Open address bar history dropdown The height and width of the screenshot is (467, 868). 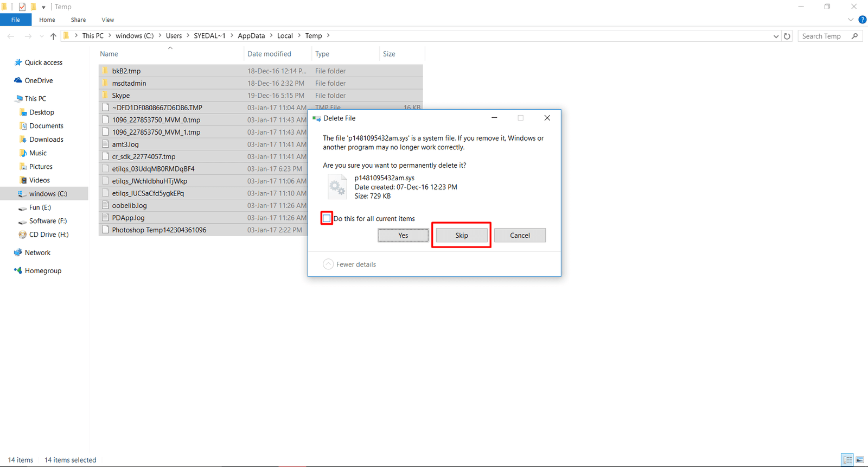point(776,36)
